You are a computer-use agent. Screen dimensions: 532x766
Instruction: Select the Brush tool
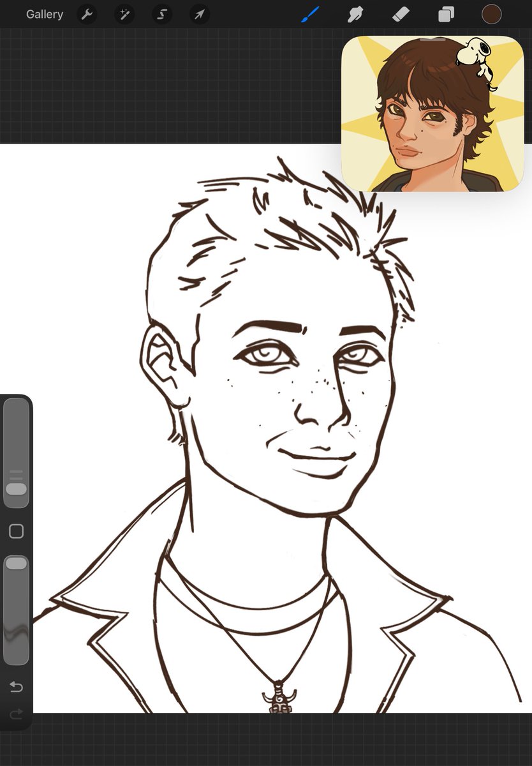pos(310,14)
